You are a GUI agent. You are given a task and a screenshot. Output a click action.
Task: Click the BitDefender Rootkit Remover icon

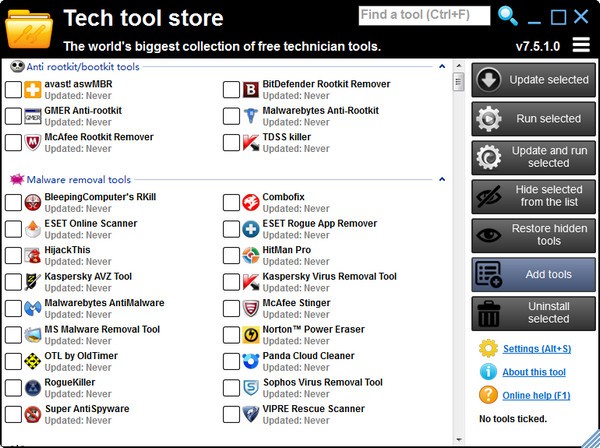(x=251, y=89)
